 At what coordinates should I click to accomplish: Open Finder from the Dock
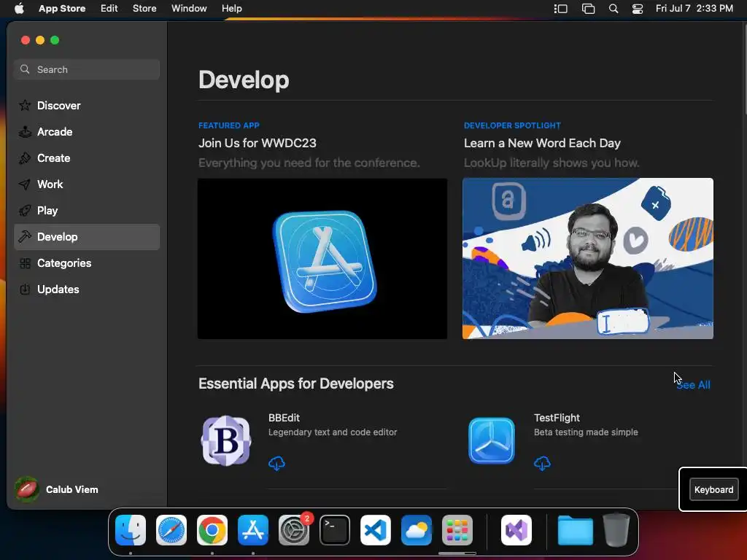click(131, 530)
